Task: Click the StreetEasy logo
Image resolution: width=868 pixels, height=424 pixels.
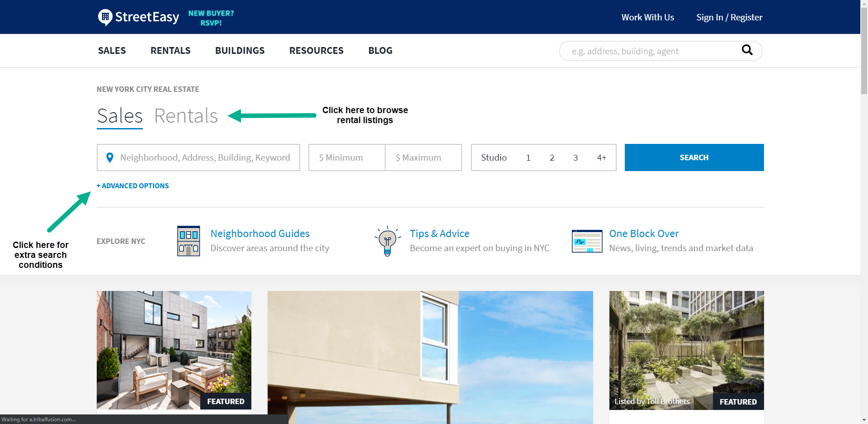Action: (138, 17)
